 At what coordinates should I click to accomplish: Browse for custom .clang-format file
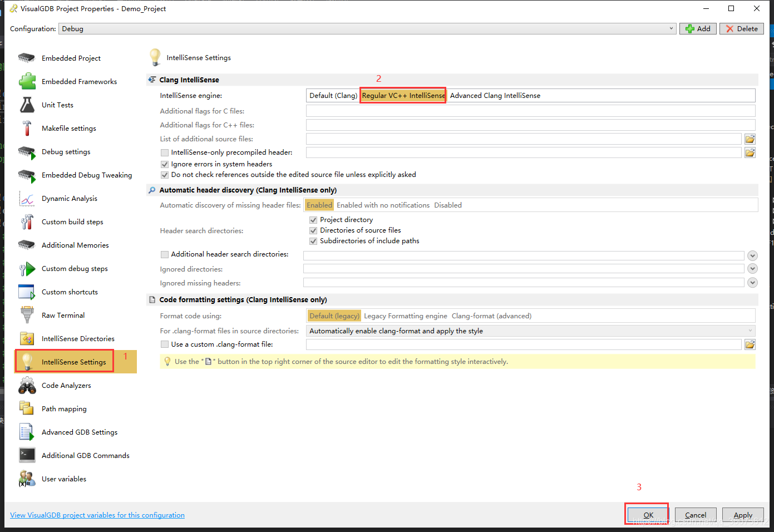[750, 344]
